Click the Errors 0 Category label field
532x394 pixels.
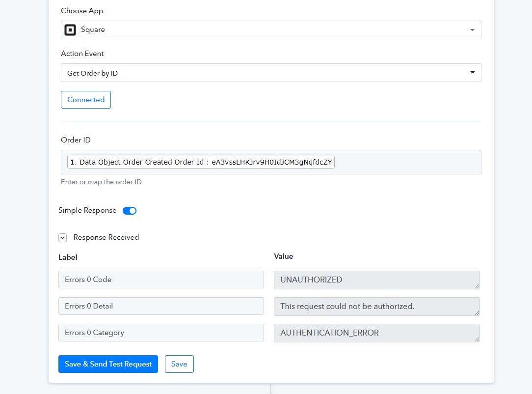[x=161, y=333]
